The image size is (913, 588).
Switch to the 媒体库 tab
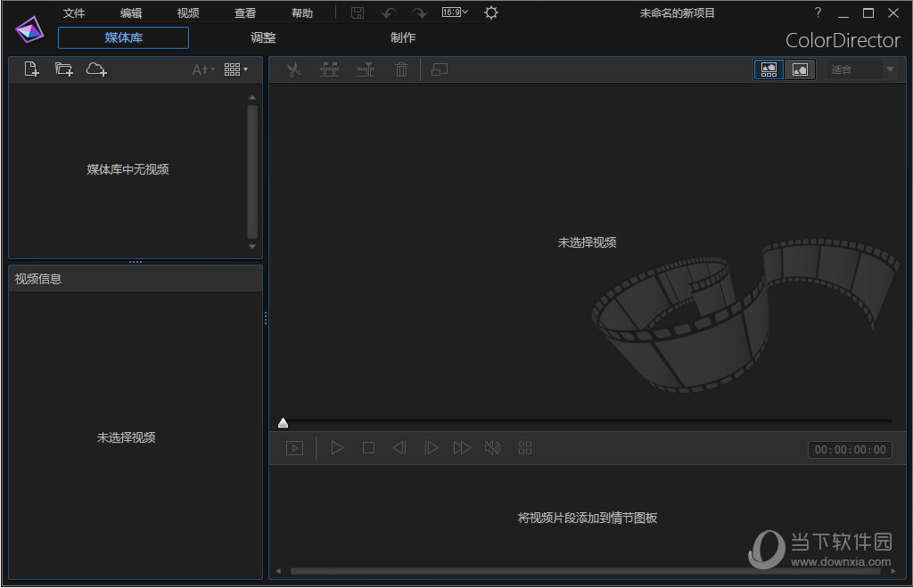123,37
